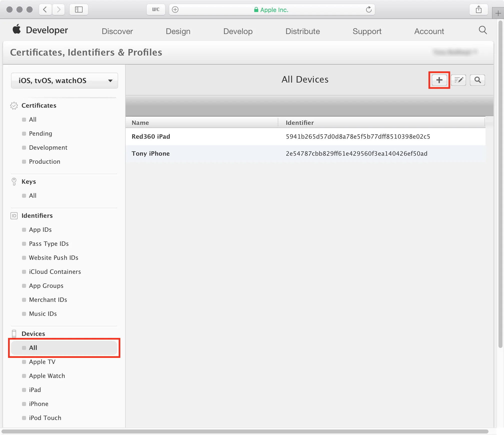Open the Account menu

coord(429,31)
